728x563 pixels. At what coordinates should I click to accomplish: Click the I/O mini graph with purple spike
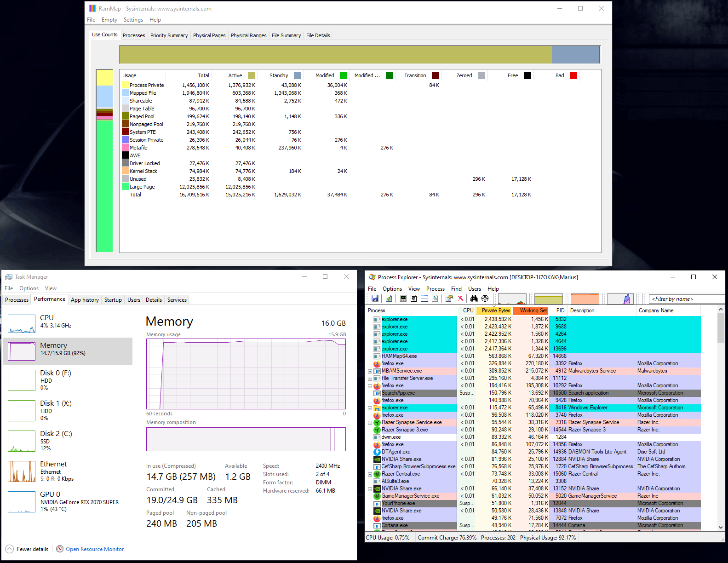(620, 299)
